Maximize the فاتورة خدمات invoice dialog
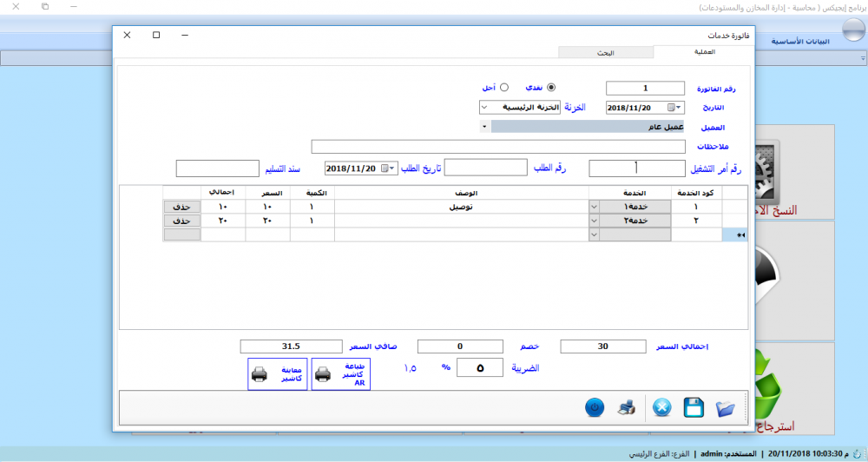 156,35
